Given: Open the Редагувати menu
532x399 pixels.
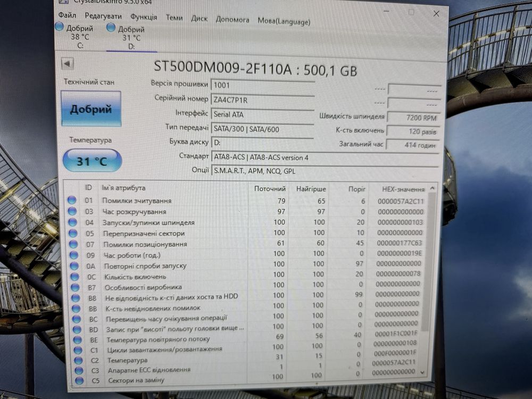Looking at the screenshot, I should [x=103, y=16].
